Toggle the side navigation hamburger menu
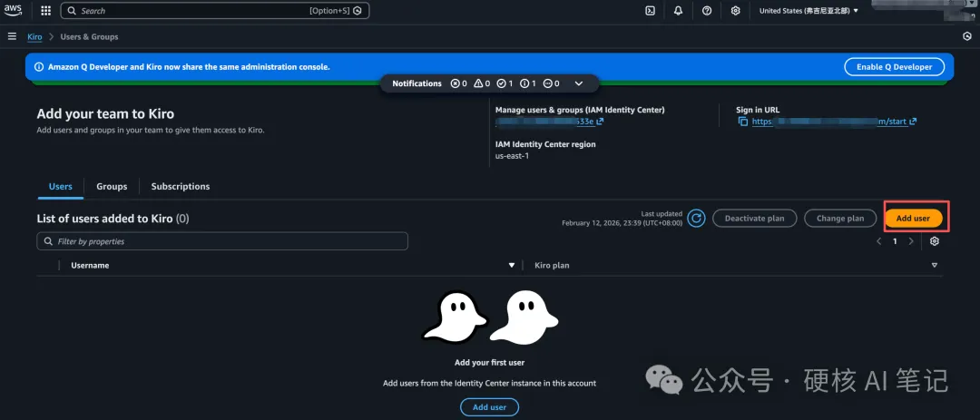Screen dimensions: 980x420 (12, 36)
